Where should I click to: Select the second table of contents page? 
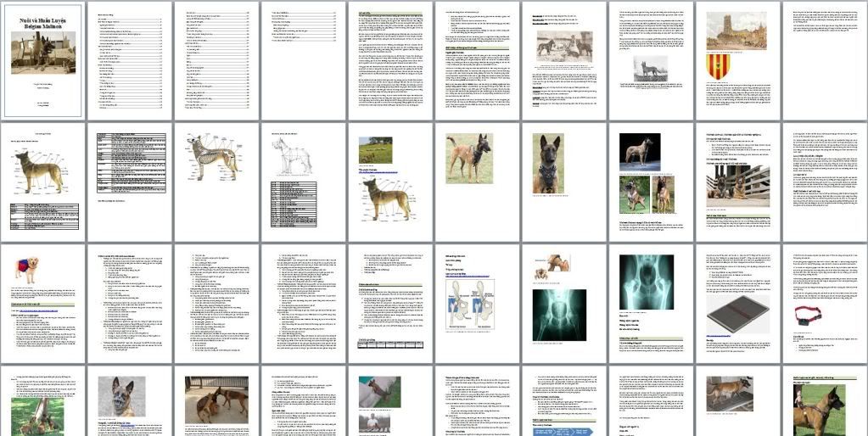[217, 61]
